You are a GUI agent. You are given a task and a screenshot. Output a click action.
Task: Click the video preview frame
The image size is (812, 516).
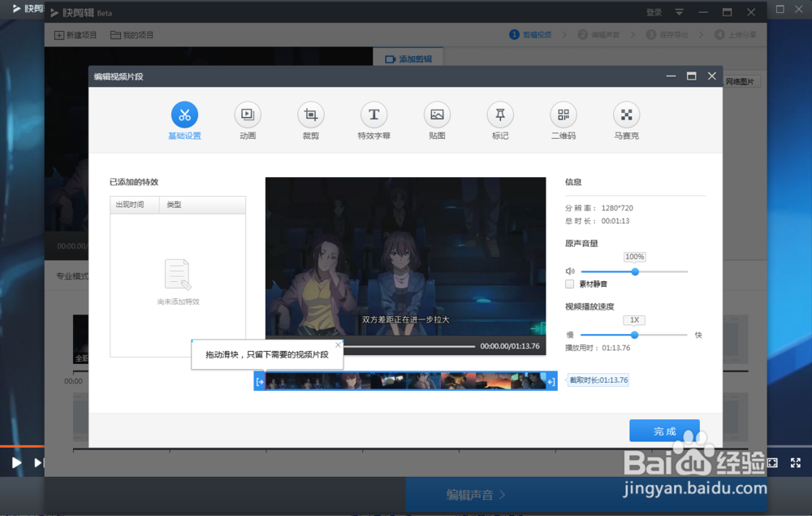pyautogui.click(x=405, y=257)
